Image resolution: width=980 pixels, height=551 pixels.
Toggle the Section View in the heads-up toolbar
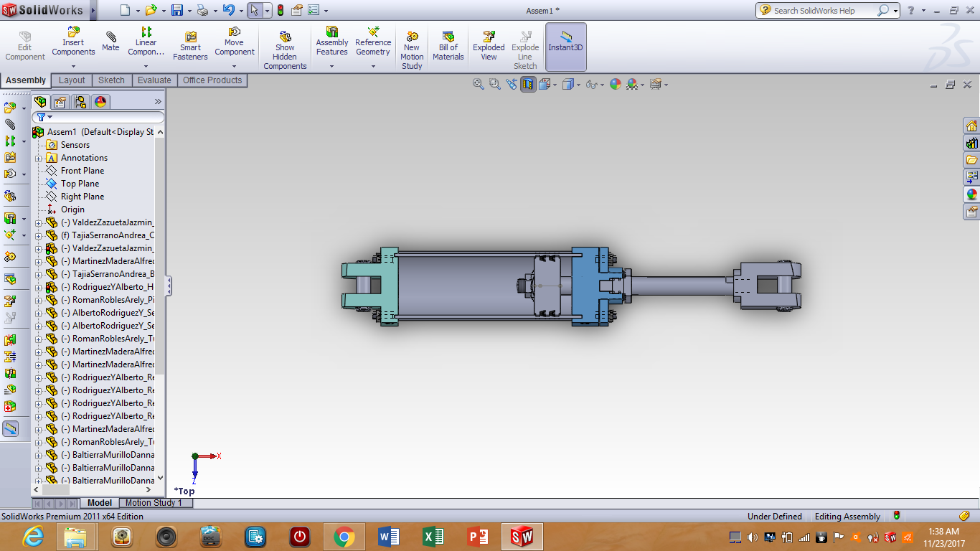coord(527,84)
